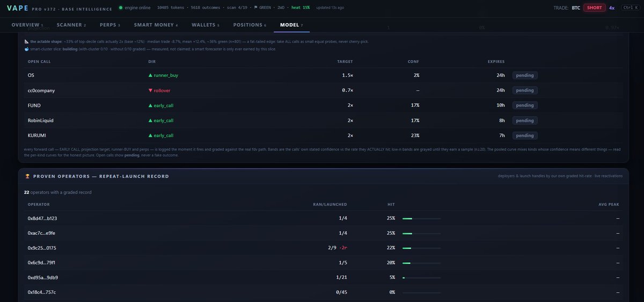Viewport: 644px width, 302px height.
Task: Click operator 0x18c4…757c
Action: click(42, 292)
